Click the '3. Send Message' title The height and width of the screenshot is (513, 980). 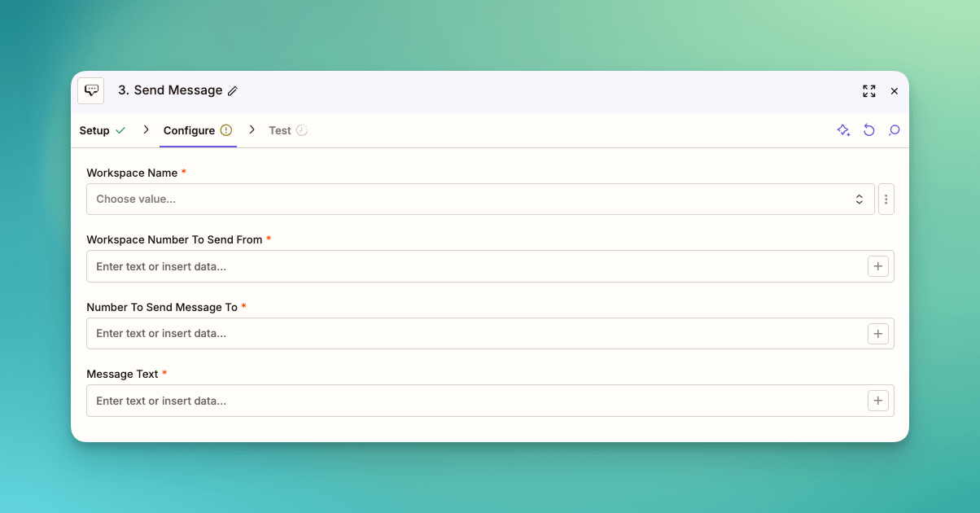(x=170, y=90)
